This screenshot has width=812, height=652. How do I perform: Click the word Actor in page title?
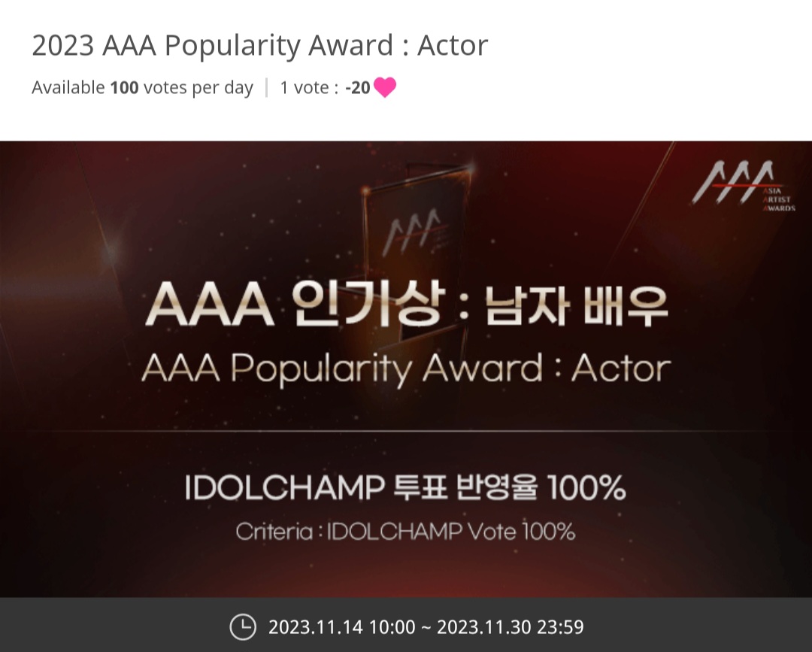tap(453, 45)
